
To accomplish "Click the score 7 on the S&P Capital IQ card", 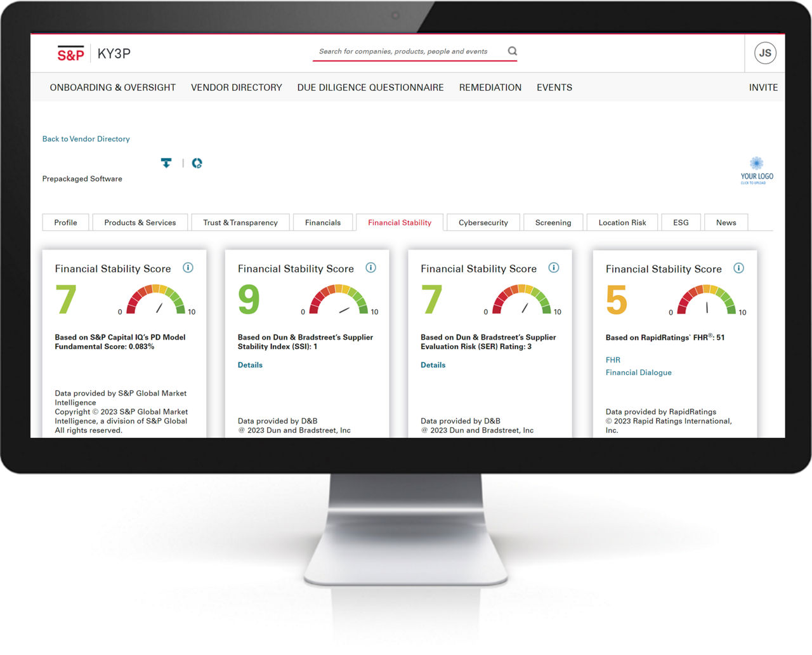I will (66, 300).
